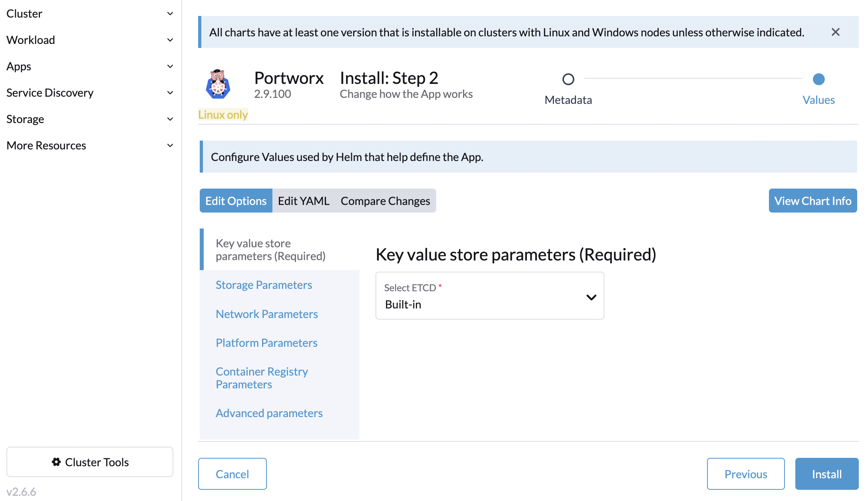This screenshot has width=868, height=501.
Task: Expand the Apps sidebar section
Action: [x=90, y=66]
